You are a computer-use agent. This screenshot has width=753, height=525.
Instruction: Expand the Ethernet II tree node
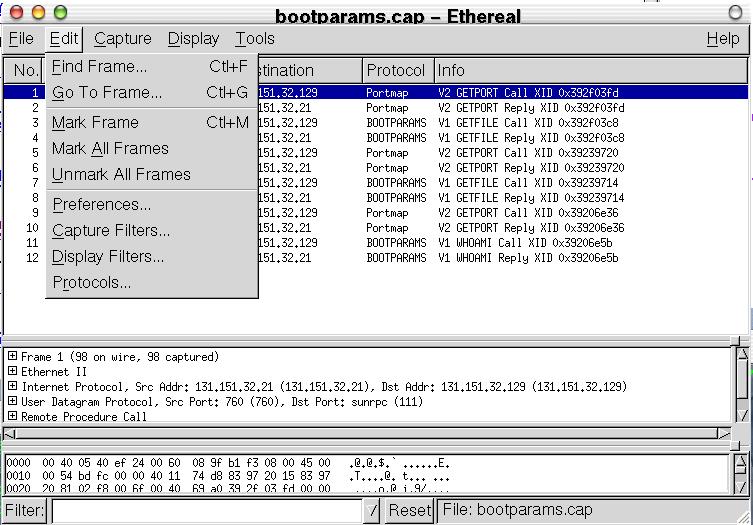12,371
